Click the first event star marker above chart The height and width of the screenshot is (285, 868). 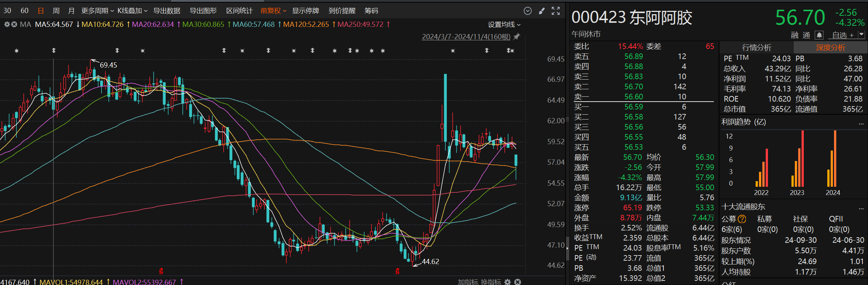tap(16, 50)
